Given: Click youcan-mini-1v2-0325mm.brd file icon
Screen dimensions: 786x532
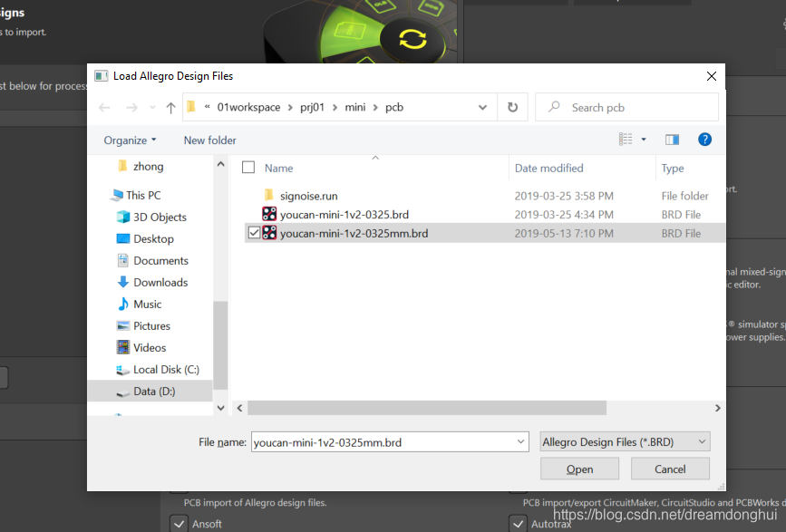Looking at the screenshot, I should (x=269, y=232).
